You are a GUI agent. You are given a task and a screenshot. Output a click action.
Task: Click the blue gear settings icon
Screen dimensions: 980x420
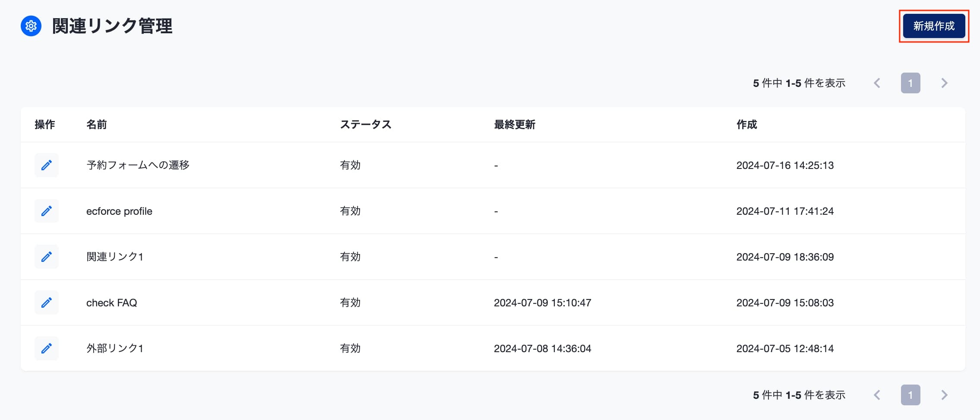pos(31,26)
